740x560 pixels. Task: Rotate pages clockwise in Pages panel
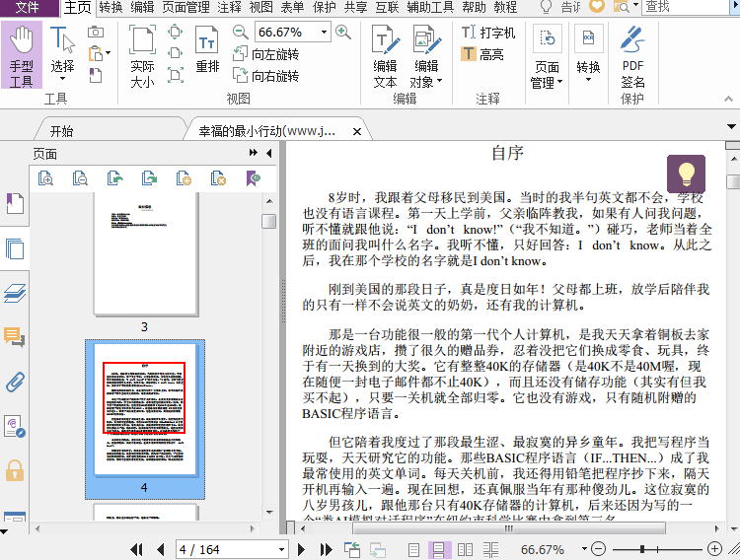pyautogui.click(x=149, y=178)
